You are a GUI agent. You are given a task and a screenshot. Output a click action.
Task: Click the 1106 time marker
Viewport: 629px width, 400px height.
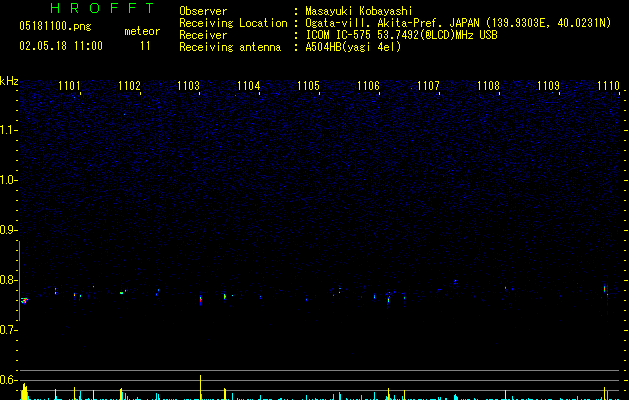click(x=368, y=86)
